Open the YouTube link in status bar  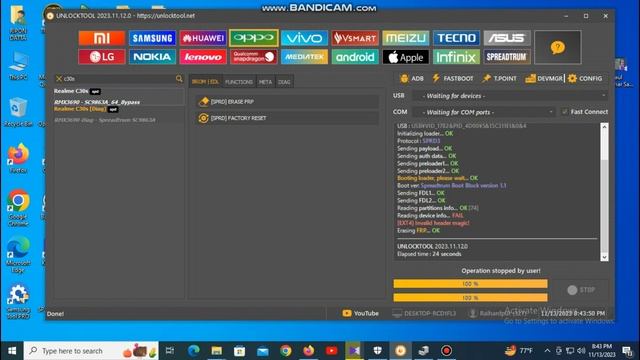tap(360, 313)
